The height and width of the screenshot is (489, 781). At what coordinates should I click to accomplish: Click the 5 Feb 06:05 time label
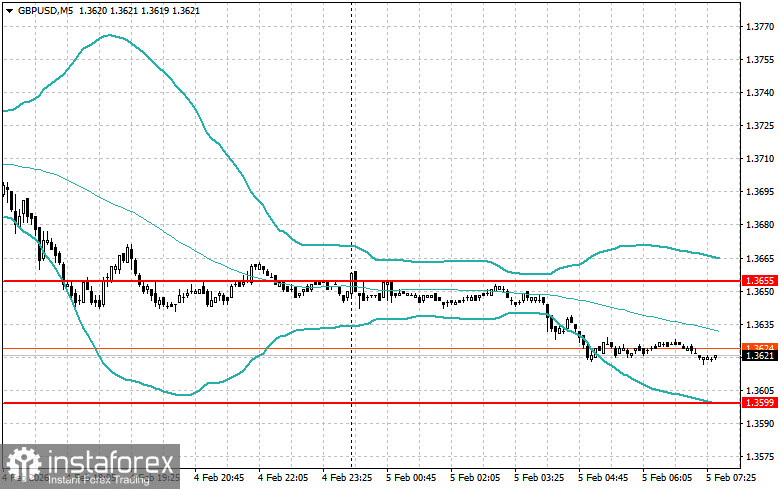tap(667, 478)
